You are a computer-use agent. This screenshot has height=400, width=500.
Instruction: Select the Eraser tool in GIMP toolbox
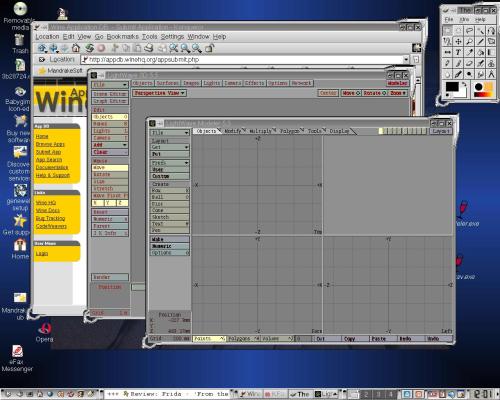[469, 63]
